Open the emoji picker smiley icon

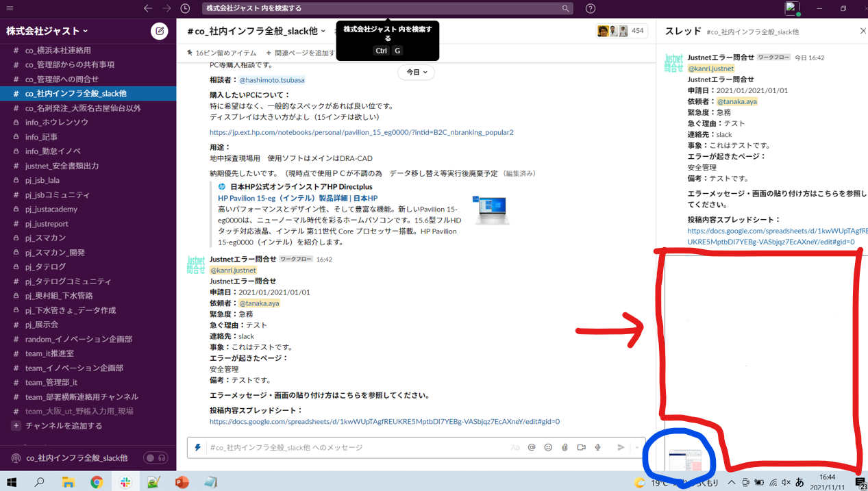pos(548,447)
